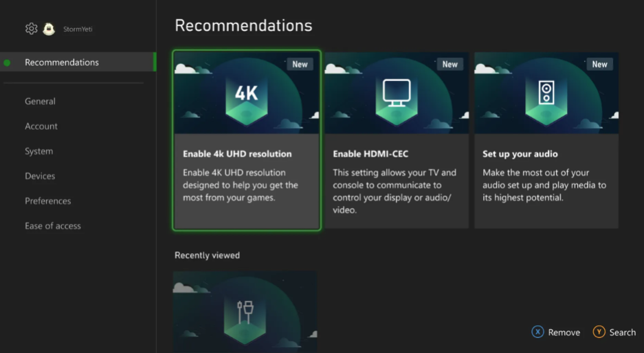Click the HDMI-CEC description about TV and console
The width and height of the screenshot is (644, 353).
(395, 192)
